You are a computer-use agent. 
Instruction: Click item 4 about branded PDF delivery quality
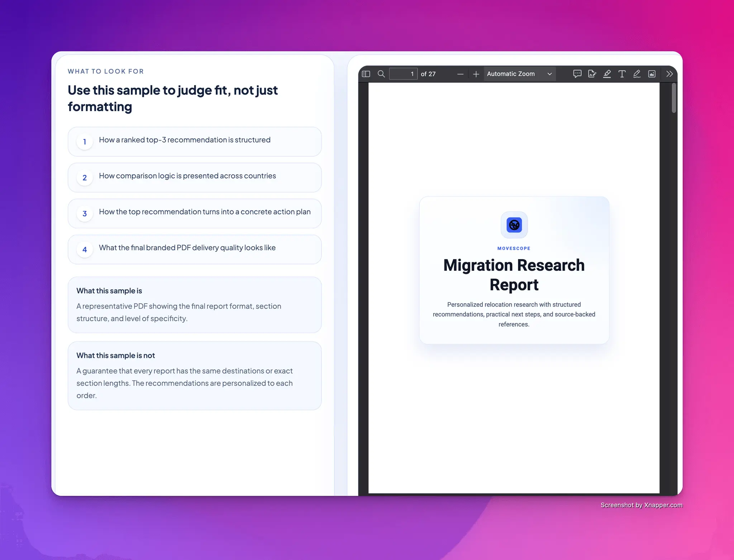click(x=195, y=250)
